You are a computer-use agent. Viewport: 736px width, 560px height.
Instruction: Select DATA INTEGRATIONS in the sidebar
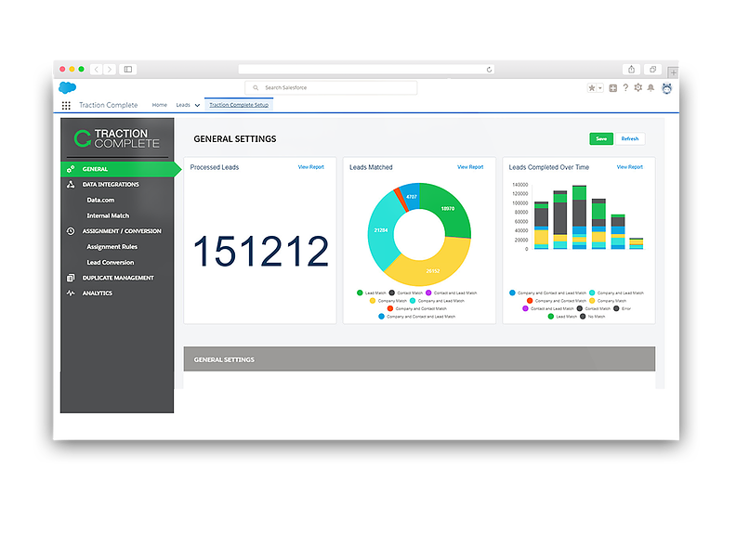point(111,184)
